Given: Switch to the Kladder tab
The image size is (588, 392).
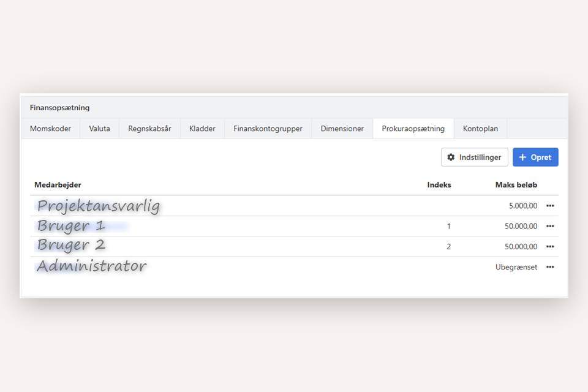Looking at the screenshot, I should (x=202, y=129).
